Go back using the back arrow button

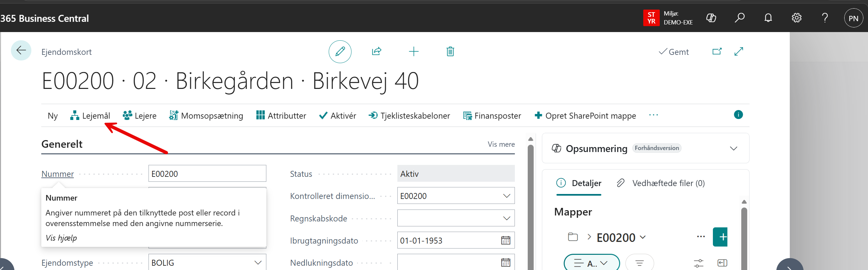21,51
